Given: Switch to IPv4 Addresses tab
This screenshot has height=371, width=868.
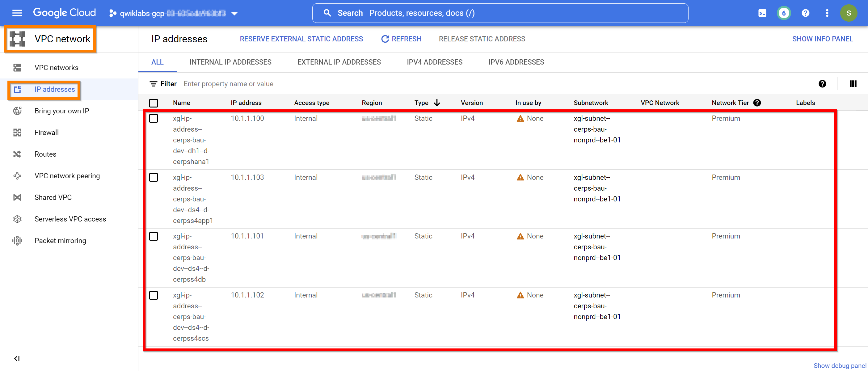Looking at the screenshot, I should 434,62.
